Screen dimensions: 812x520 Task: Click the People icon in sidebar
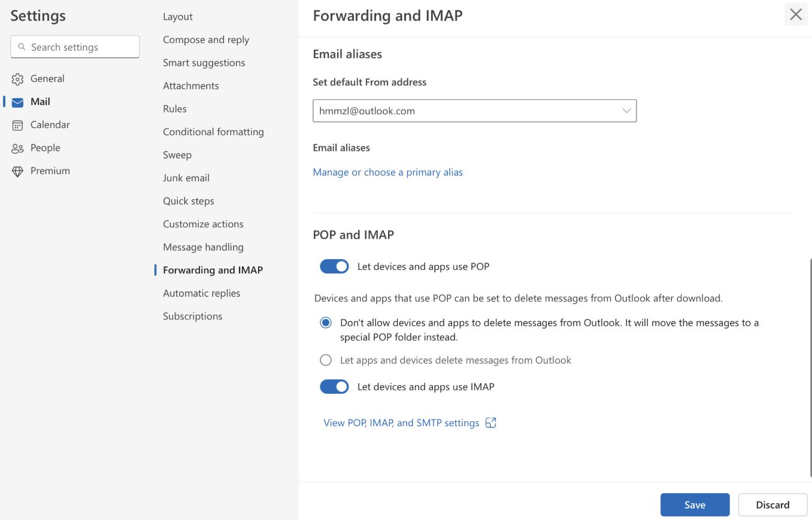[17, 148]
